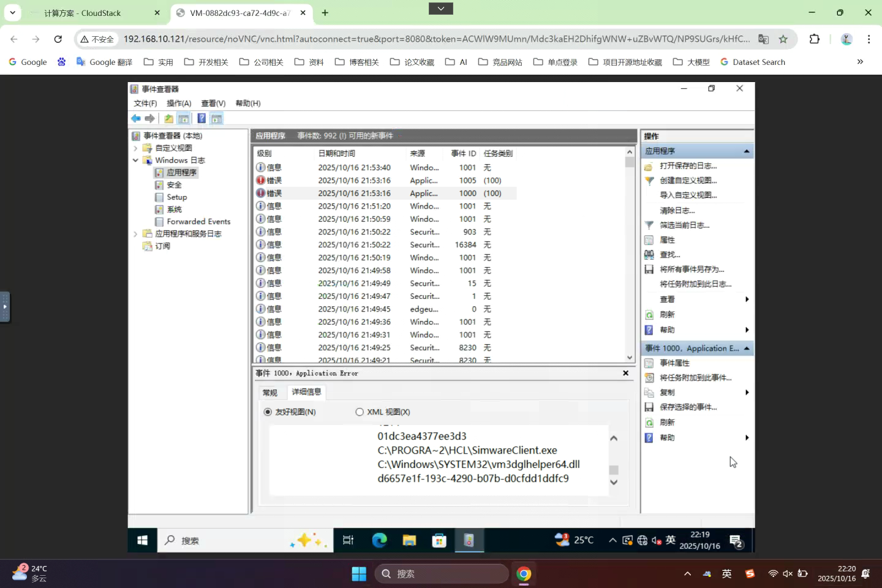Collapse the Windows 日志 tree node

135,160
